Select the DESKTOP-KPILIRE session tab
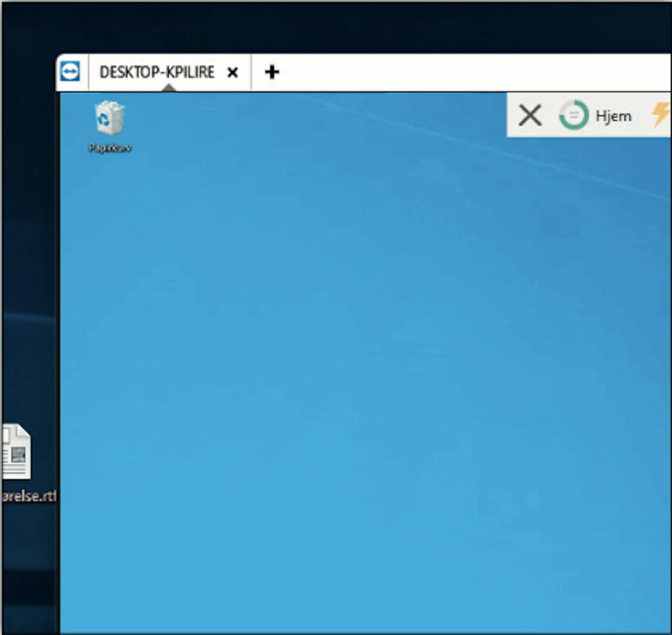 click(x=156, y=72)
